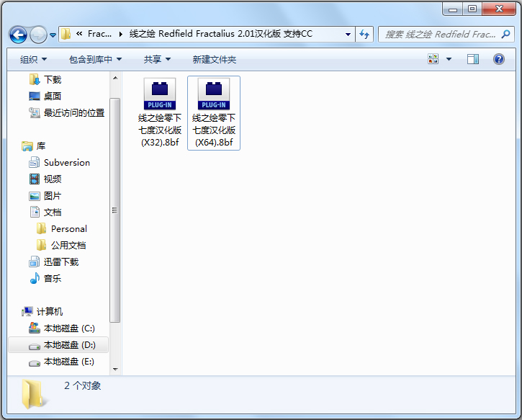Click the 桌面 monitor icon

[35, 97]
